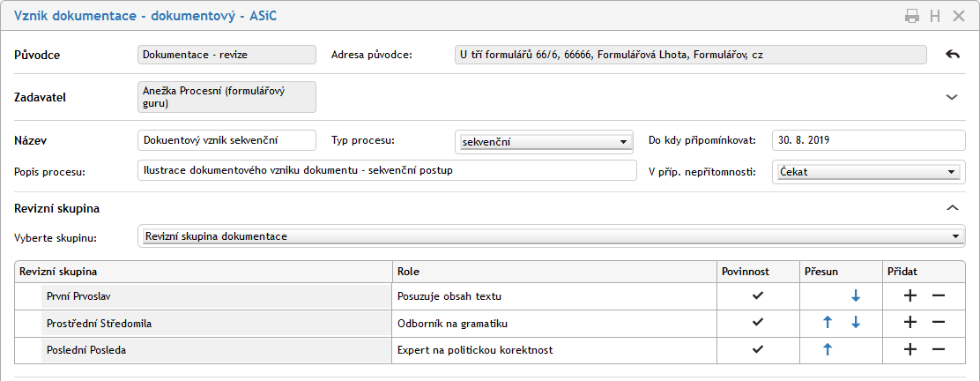Click the print icon in title bar
The width and height of the screenshot is (980, 381).
click(x=912, y=16)
